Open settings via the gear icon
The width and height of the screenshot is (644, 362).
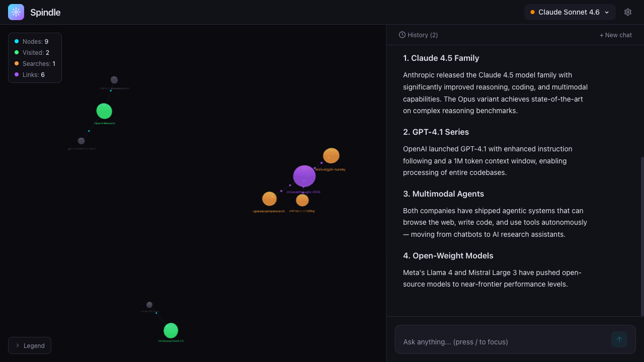tap(628, 12)
